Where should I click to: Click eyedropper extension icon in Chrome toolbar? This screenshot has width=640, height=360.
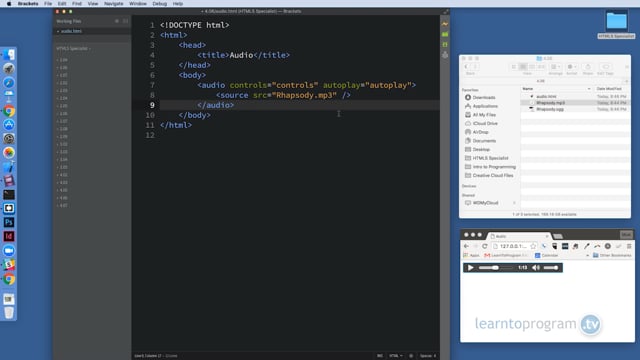[587, 246]
